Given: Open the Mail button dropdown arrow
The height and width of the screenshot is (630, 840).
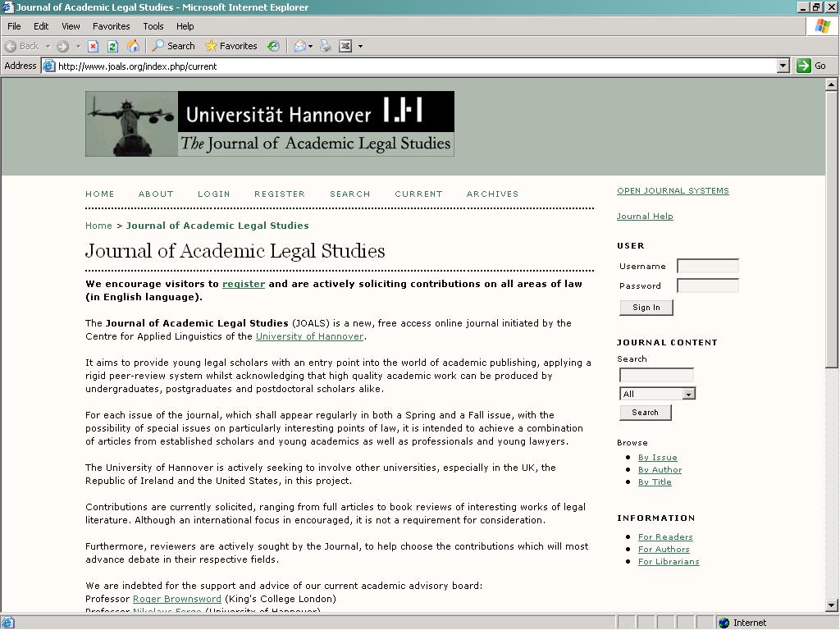Looking at the screenshot, I should (310, 46).
